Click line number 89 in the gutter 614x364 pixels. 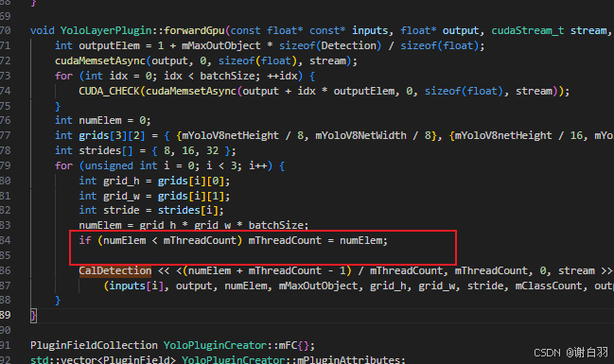tap(5, 315)
